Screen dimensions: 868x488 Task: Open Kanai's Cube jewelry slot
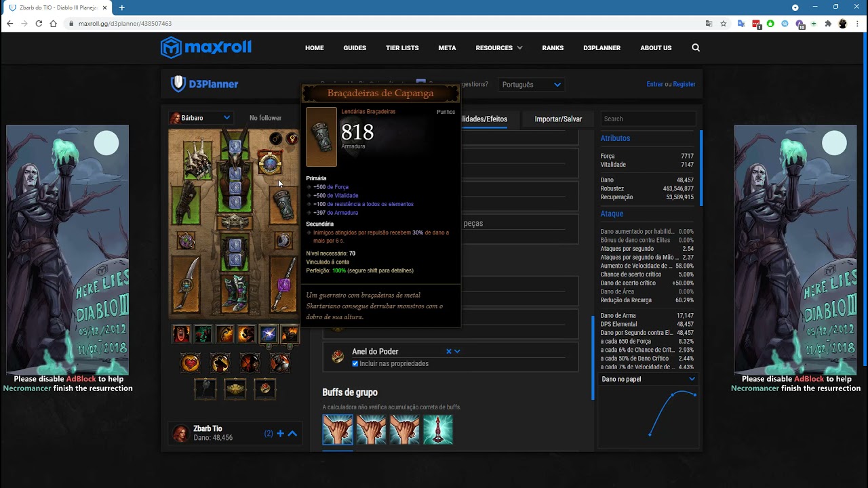click(x=265, y=389)
